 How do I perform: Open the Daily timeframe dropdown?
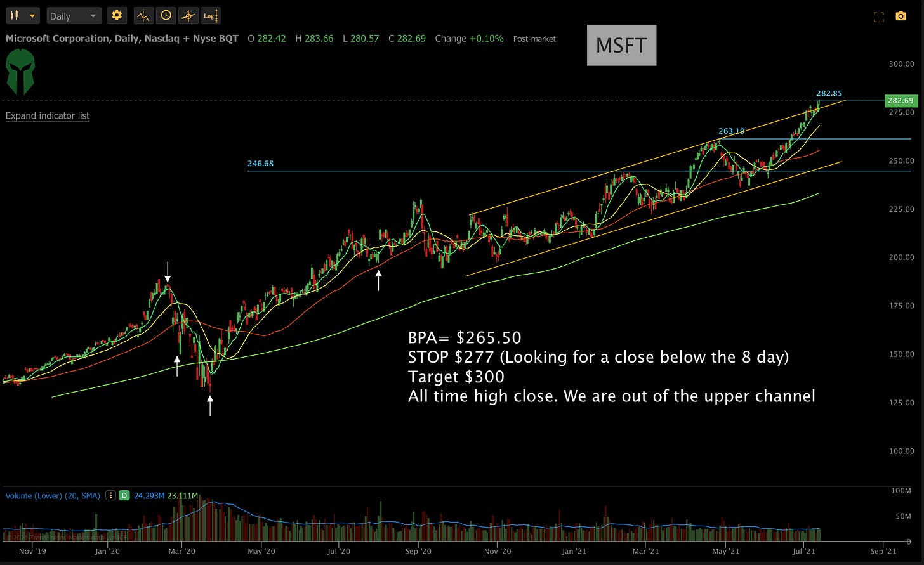tap(74, 16)
